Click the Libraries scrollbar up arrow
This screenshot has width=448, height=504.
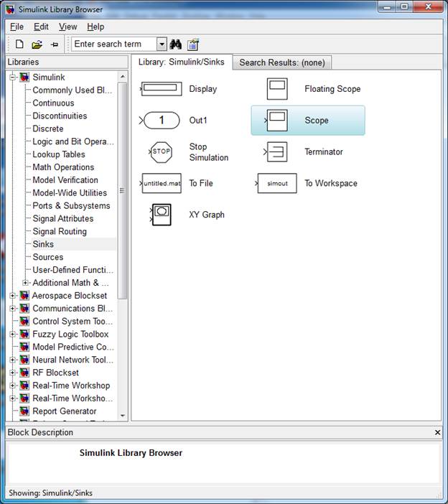122,77
